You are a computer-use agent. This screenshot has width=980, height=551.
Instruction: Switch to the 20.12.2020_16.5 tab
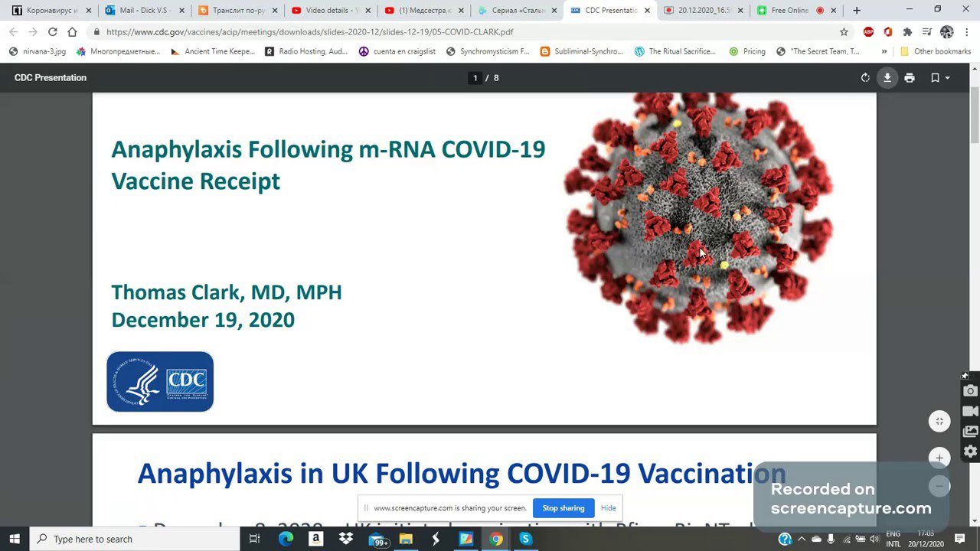[704, 11]
